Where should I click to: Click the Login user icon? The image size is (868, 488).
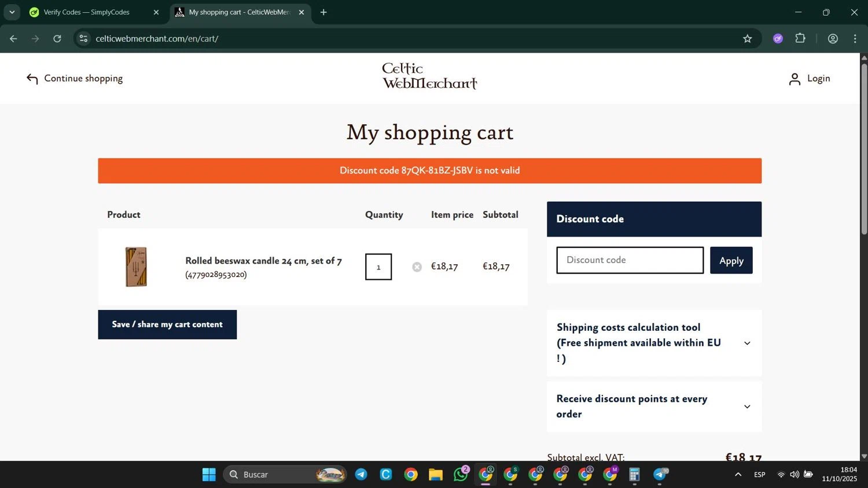[795, 79]
